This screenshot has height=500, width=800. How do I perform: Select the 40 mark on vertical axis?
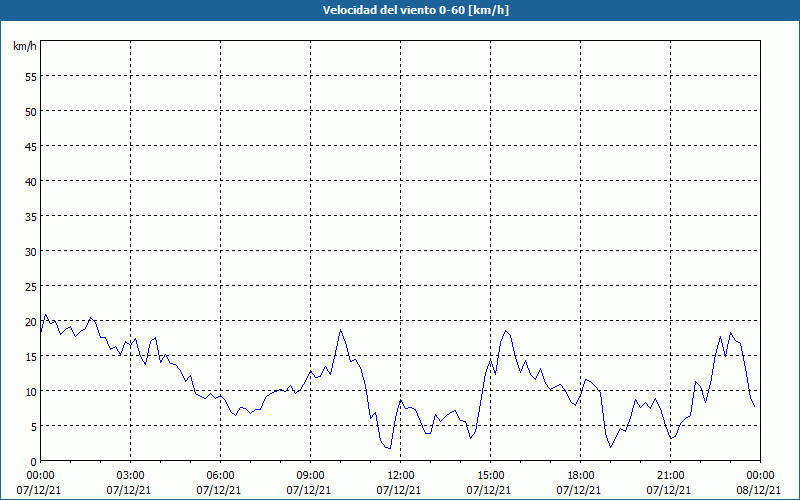[x=30, y=181]
